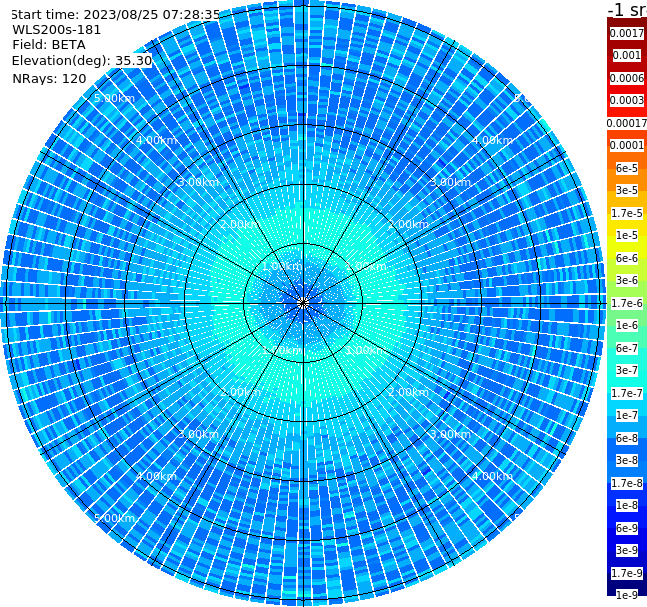Pick the 3e-7 colorbar label
647x607 pixels.
[627, 370]
